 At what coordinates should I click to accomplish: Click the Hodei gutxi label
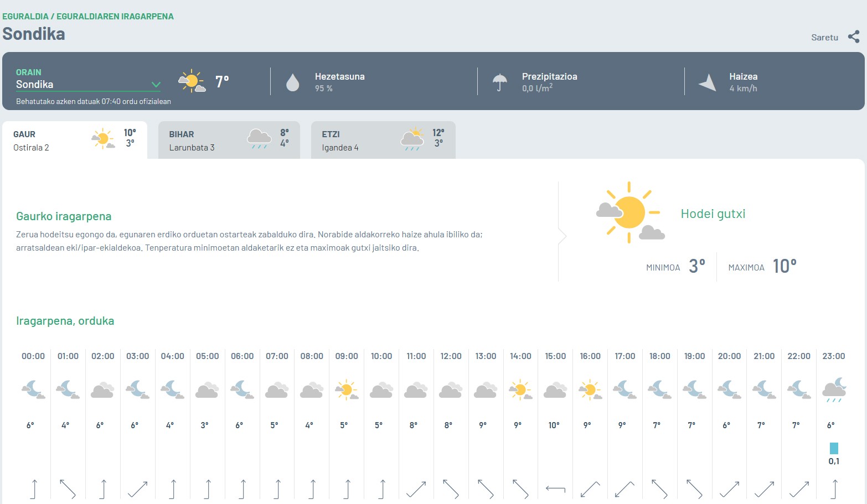713,214
